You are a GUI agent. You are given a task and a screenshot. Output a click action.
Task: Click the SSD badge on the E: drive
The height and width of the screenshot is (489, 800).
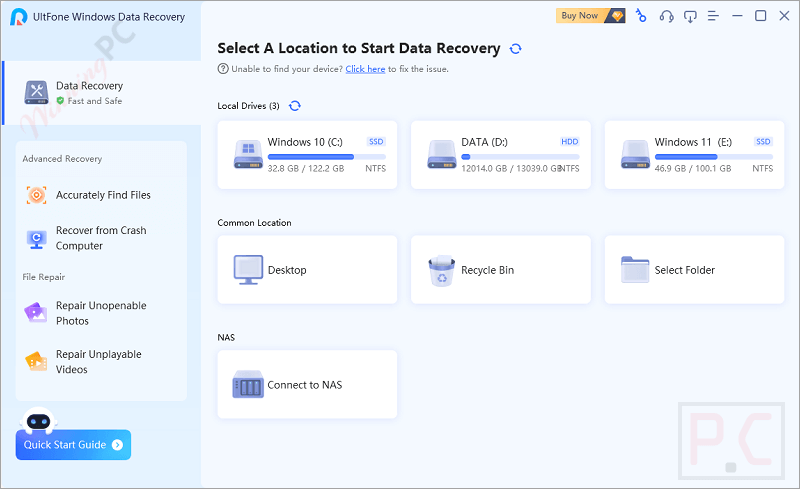point(763,141)
